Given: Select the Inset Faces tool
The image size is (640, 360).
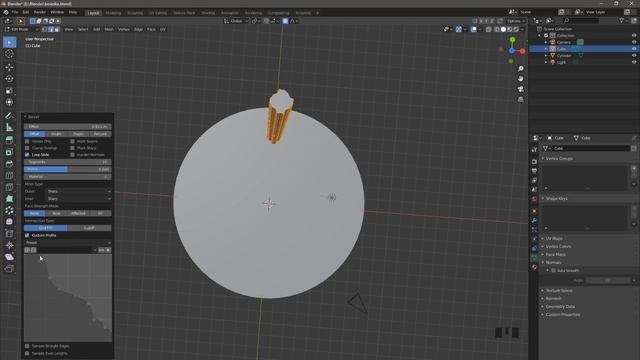Looking at the screenshot, I should pos(9,152).
